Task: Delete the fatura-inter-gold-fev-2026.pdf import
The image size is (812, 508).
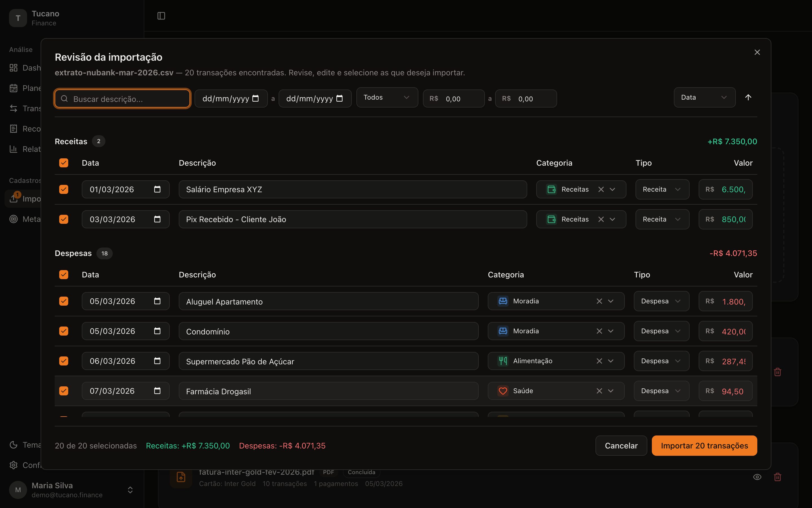Action: click(777, 477)
